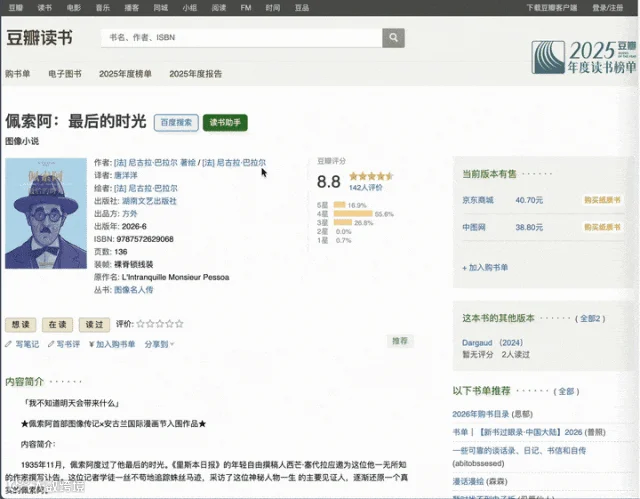
Task: Open series 图像名人传 link
Action: click(133, 290)
